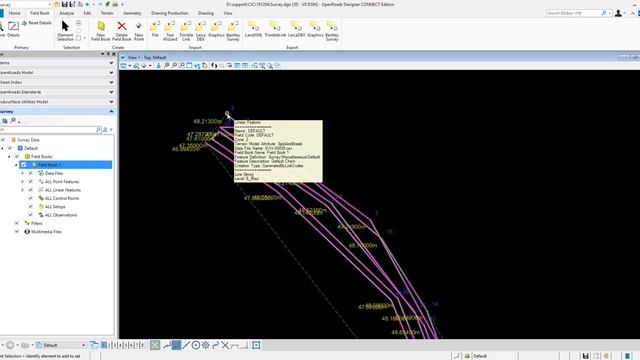Open the Analyze ribbon tab
This screenshot has width=640, height=360.
[66, 13]
